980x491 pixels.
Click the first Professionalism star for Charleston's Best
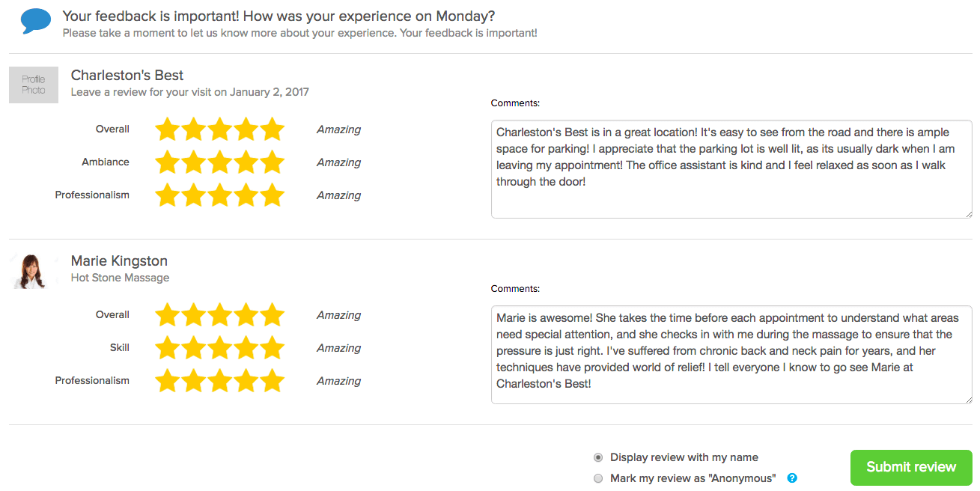coord(166,195)
